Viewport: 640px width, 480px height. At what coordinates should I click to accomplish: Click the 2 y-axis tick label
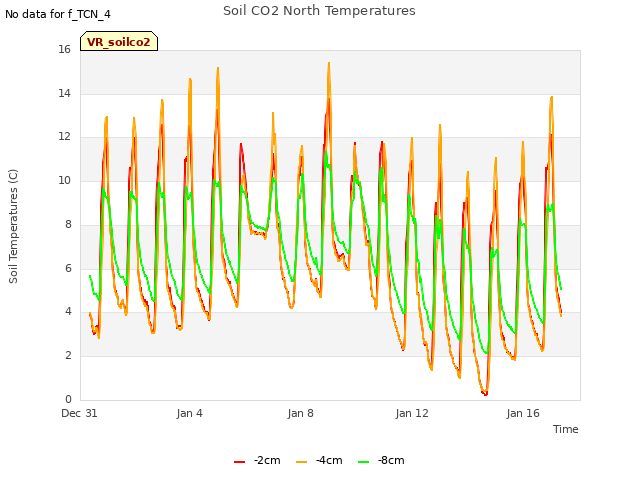tap(68, 356)
